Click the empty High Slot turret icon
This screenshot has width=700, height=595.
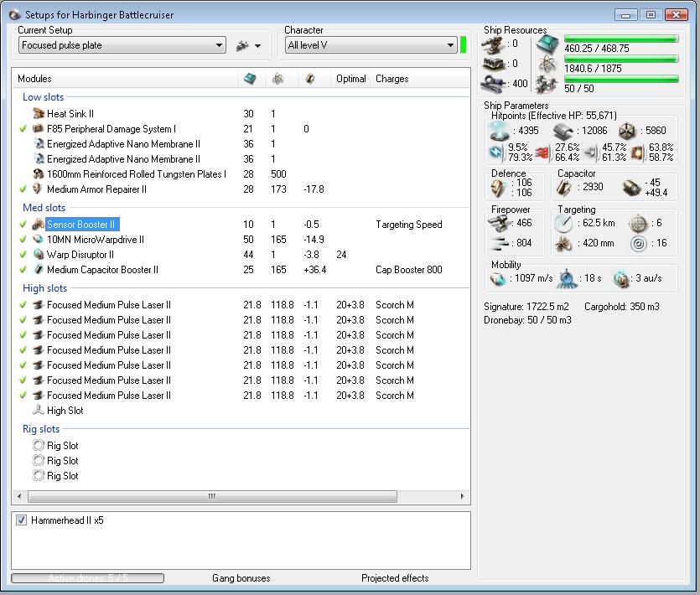(38, 411)
